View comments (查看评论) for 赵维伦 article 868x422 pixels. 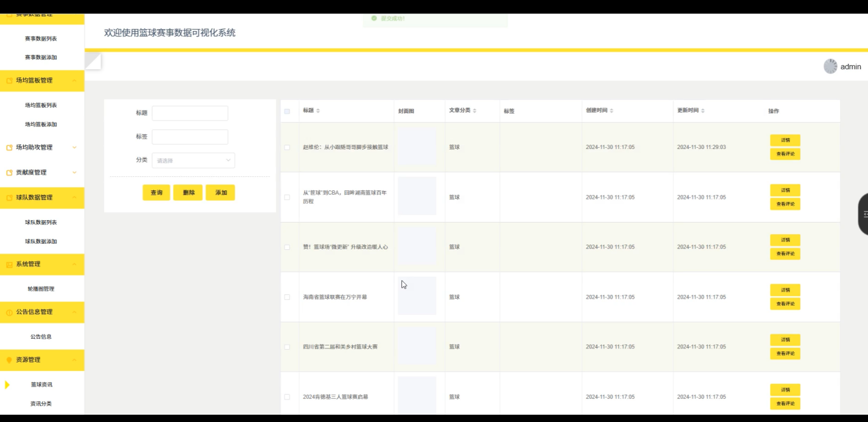tap(785, 154)
